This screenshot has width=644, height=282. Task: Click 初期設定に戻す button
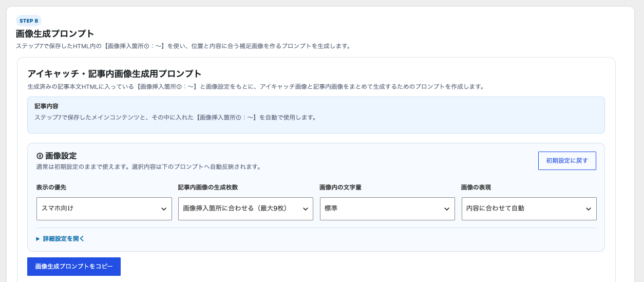[567, 161]
